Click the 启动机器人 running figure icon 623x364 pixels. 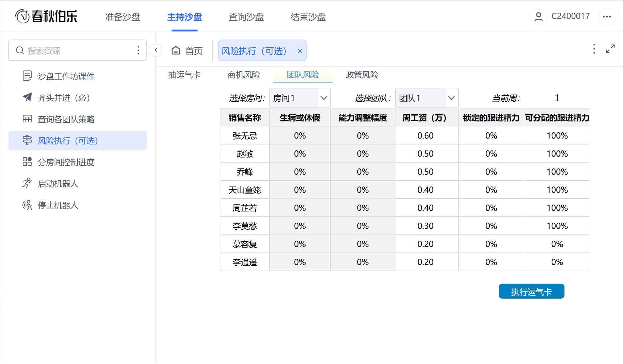point(27,183)
